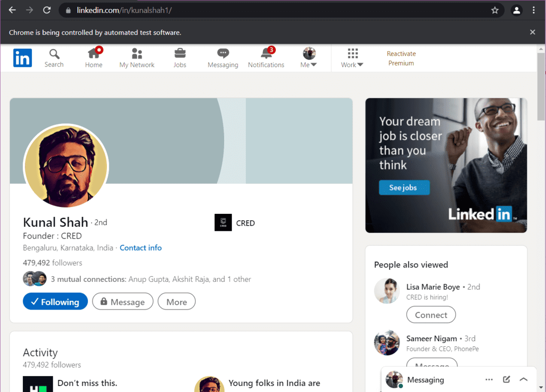Open Messaging overlay options ellipsis
Viewport: 546px width, 392px height.
click(489, 380)
